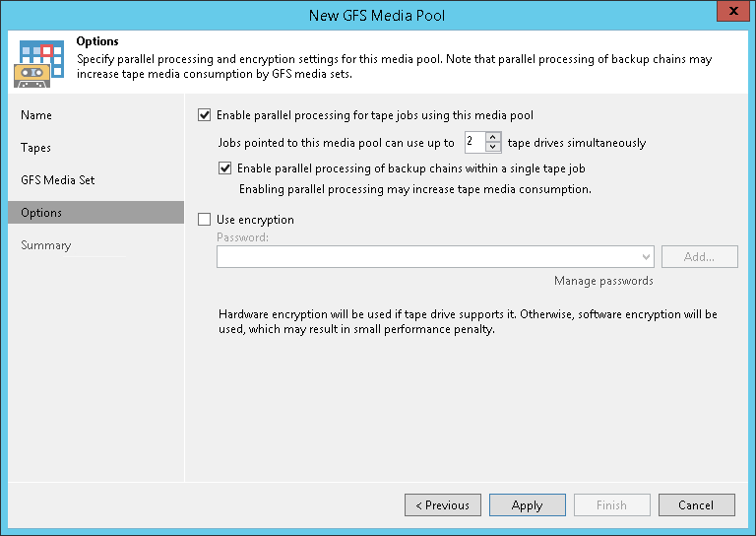
Task: Open the GFS Media Set step
Action: point(58,180)
